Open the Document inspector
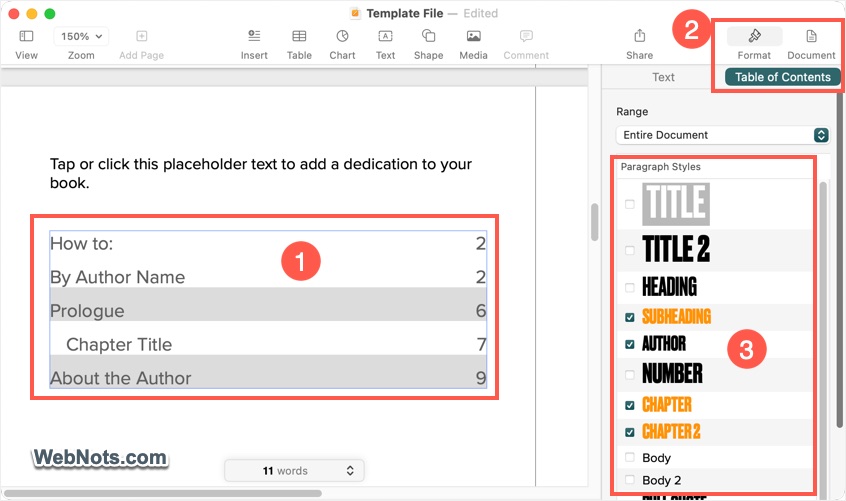The image size is (846, 501). click(x=811, y=36)
